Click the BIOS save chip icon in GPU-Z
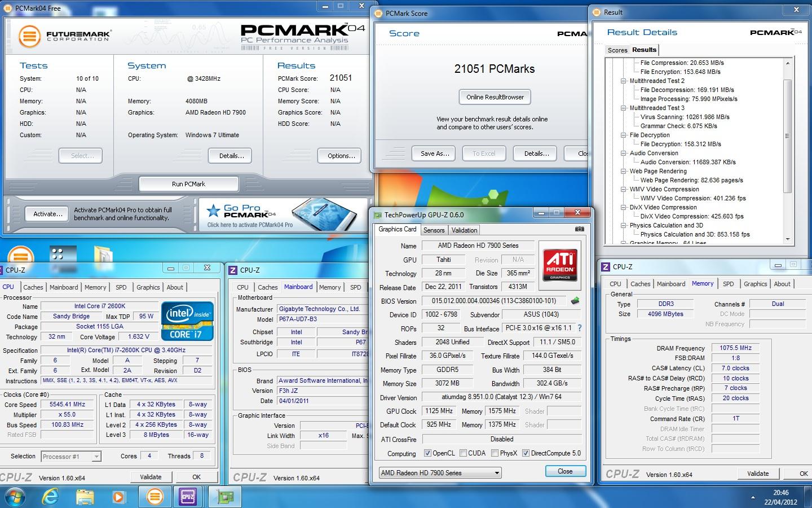This screenshot has height=508, width=812. [x=575, y=301]
